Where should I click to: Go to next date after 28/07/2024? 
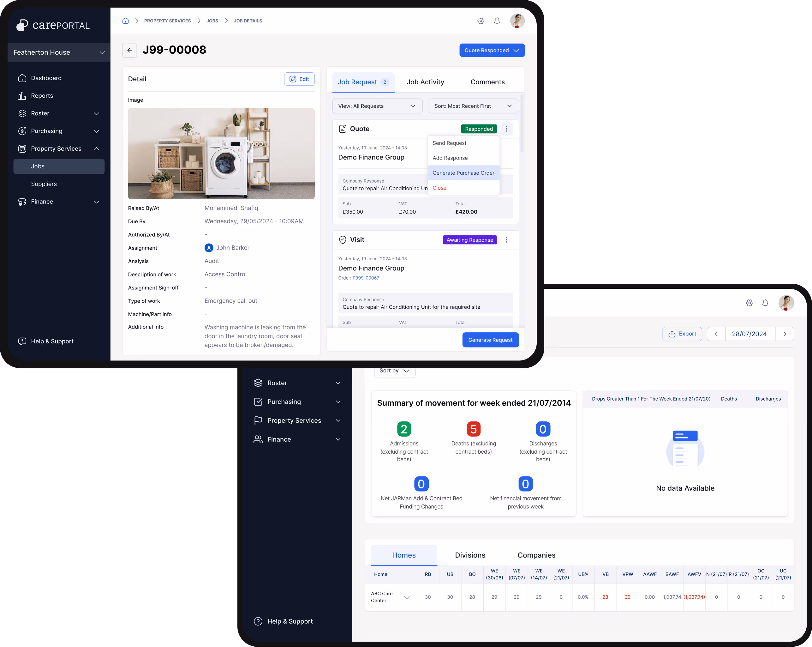[x=785, y=334]
